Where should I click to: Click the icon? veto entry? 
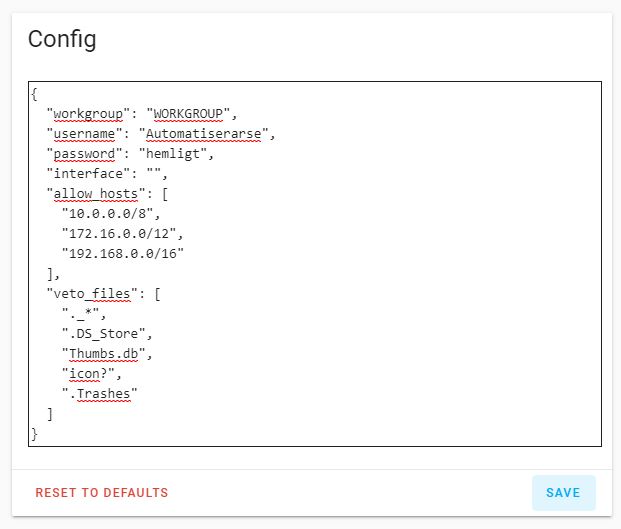88,373
